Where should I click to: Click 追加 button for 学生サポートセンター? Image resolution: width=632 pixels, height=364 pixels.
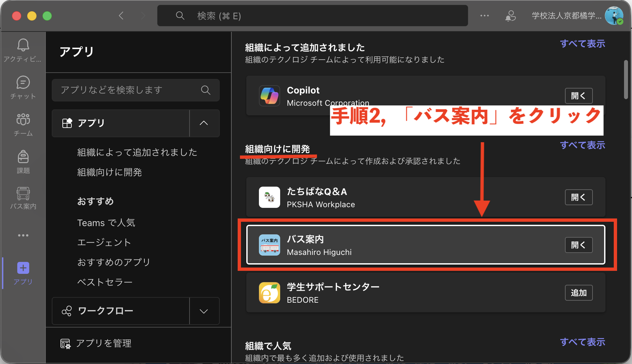click(x=578, y=293)
